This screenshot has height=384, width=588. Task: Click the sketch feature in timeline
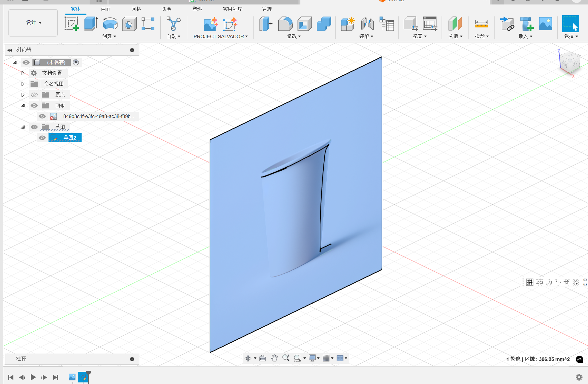(x=83, y=377)
